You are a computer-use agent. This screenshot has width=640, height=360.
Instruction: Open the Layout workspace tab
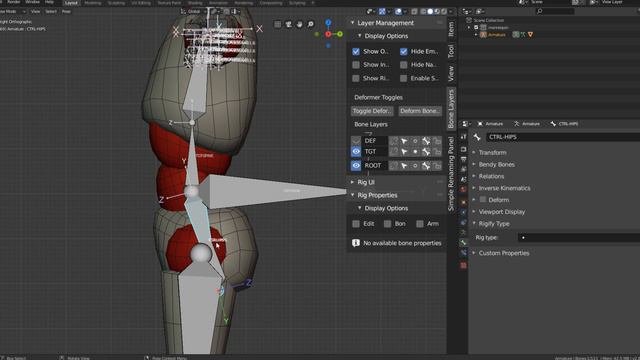click(x=71, y=3)
